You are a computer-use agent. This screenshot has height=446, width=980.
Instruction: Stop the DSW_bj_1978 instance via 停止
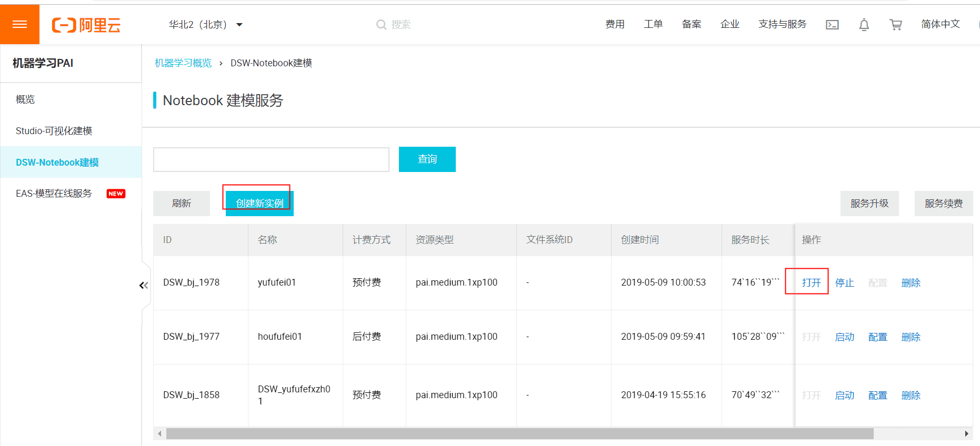pyautogui.click(x=844, y=283)
